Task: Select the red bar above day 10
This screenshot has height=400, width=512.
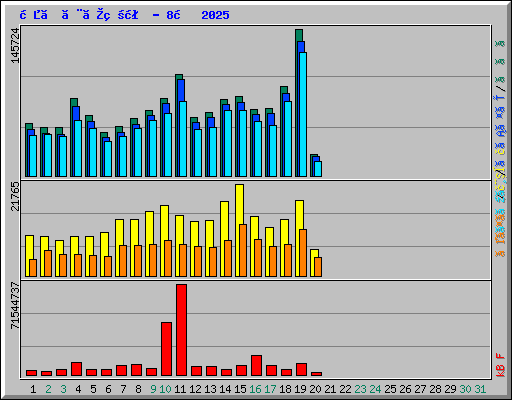Action: pyautogui.click(x=166, y=349)
